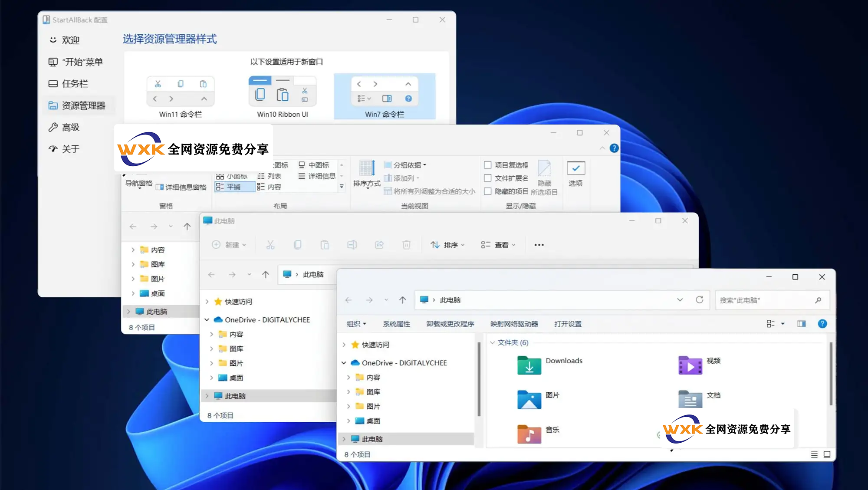Select the Win7 command bar style thumbnail

click(385, 97)
